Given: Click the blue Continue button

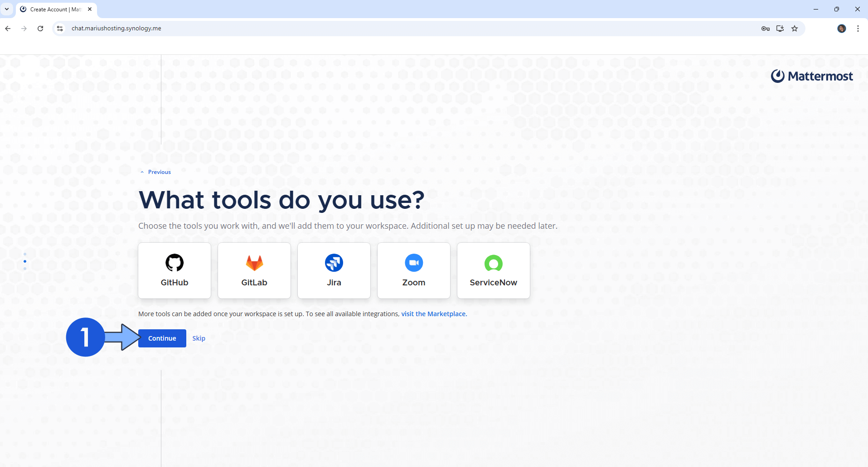Looking at the screenshot, I should pos(162,338).
